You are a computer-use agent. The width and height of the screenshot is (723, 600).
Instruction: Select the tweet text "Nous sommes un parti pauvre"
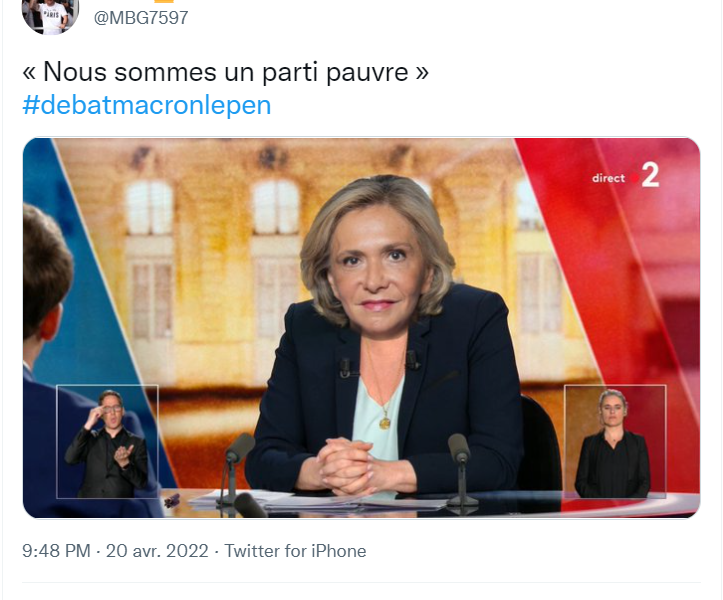[x=225, y=72]
